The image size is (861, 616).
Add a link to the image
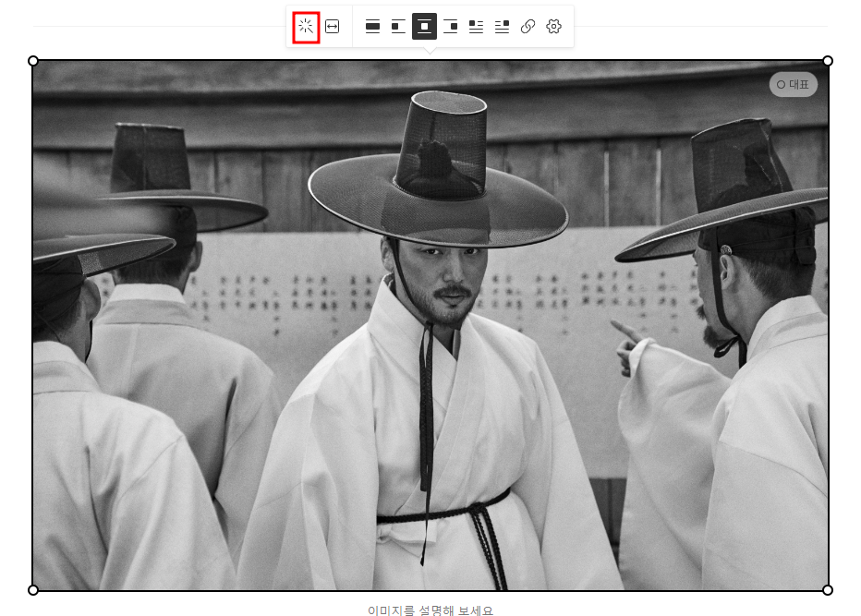pos(528,27)
